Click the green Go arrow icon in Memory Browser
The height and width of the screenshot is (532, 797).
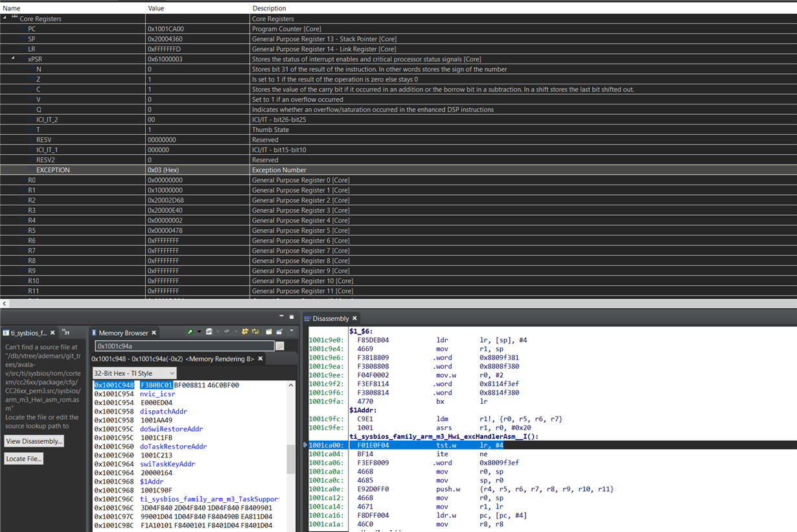190,332
